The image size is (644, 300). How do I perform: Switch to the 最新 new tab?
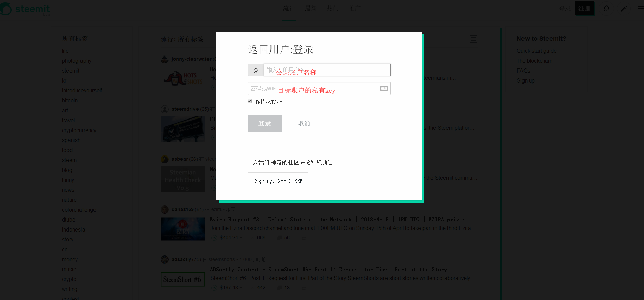click(x=311, y=9)
